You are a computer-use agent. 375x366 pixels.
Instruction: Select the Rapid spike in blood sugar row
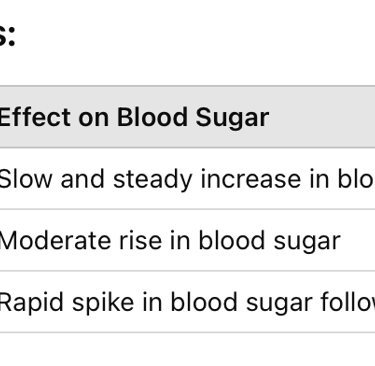click(187, 302)
